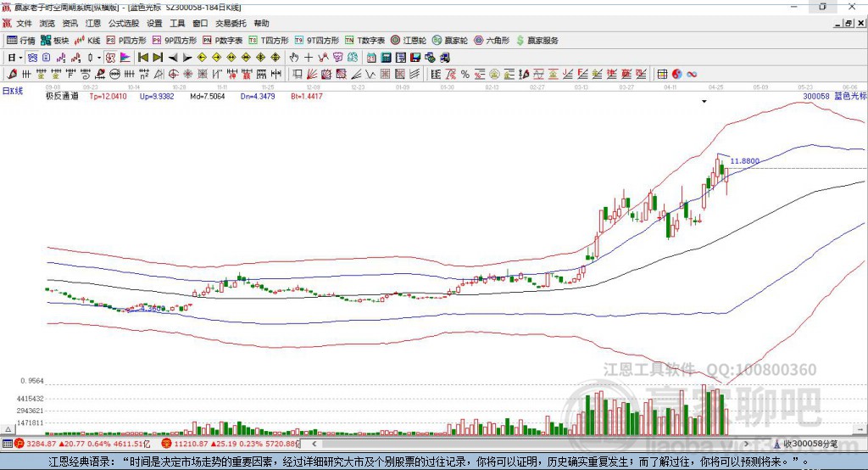The width and height of the screenshot is (868, 470).
Task: Click the infinity loop icon
Action: point(692,74)
